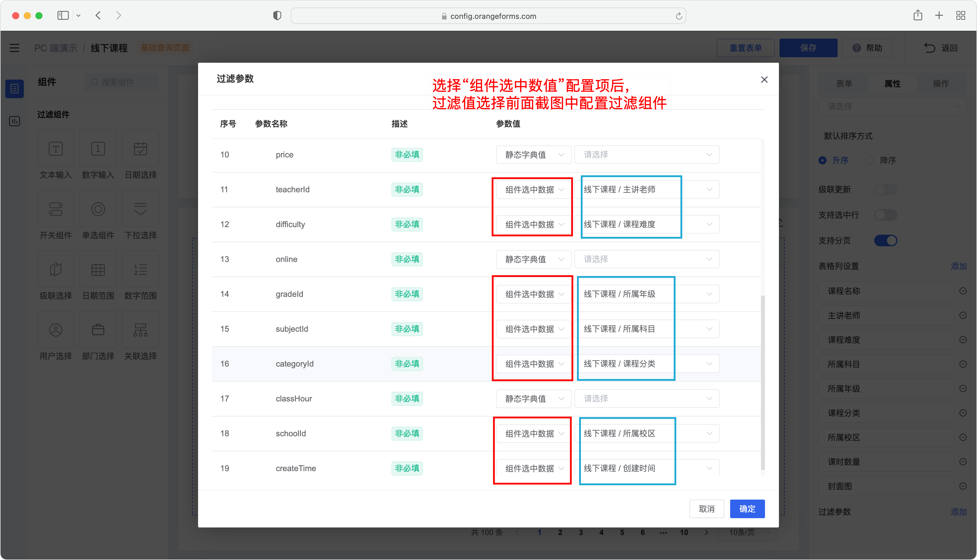Pick the 部门选择 component icon
The image size is (977, 560).
(98, 330)
